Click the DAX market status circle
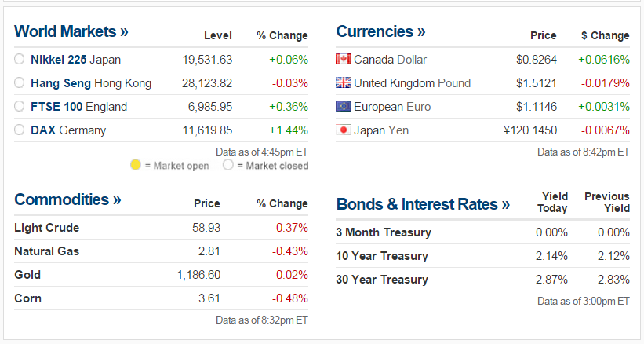The width and height of the screenshot is (644, 344). point(20,130)
